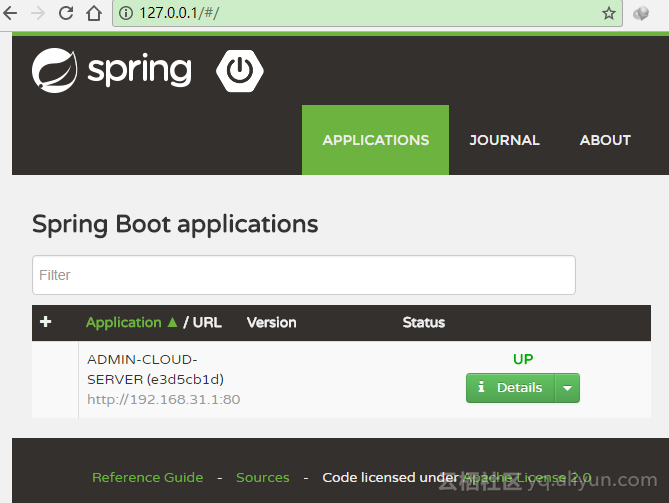
Task: Click the ADMIN-CLOUD-SERVER (e3d5cb1d) name
Action: pyautogui.click(x=155, y=369)
